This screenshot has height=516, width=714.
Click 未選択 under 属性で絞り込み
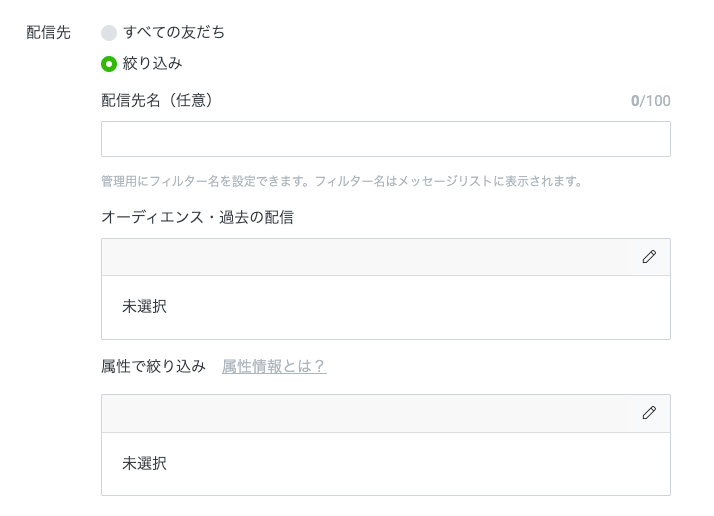144,464
